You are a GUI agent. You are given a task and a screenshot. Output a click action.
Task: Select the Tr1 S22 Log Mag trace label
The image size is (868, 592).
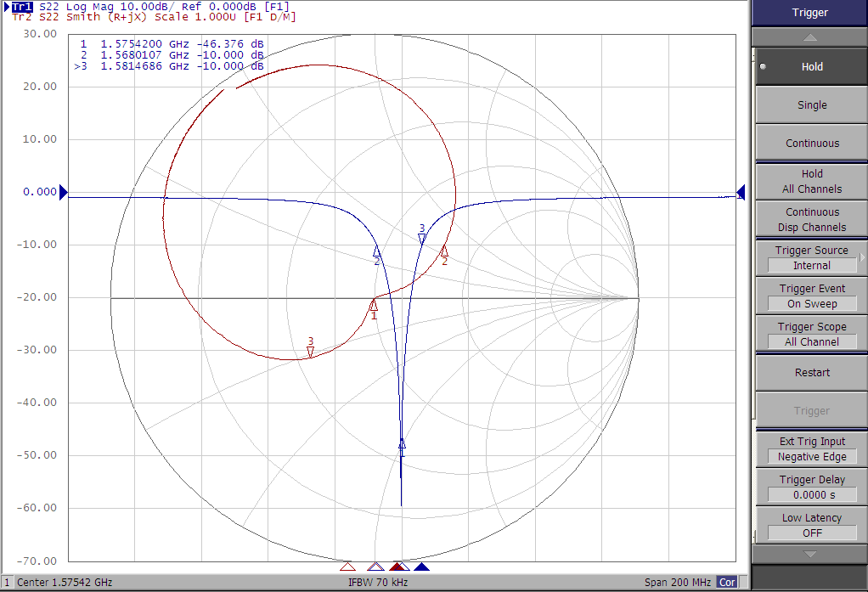point(150,7)
